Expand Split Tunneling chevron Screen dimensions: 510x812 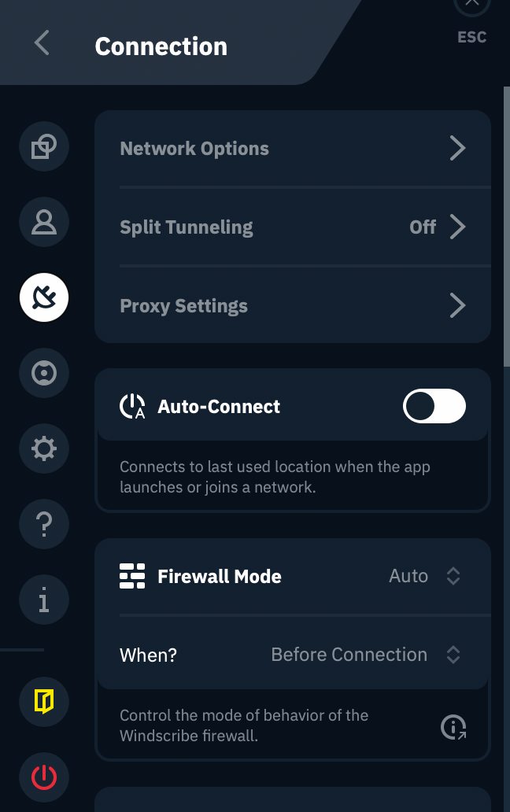tap(458, 227)
